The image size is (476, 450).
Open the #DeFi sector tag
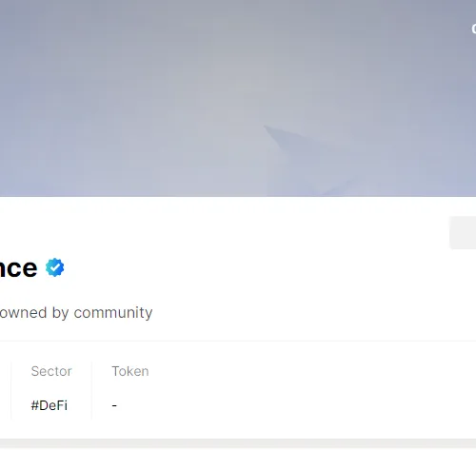coord(50,405)
